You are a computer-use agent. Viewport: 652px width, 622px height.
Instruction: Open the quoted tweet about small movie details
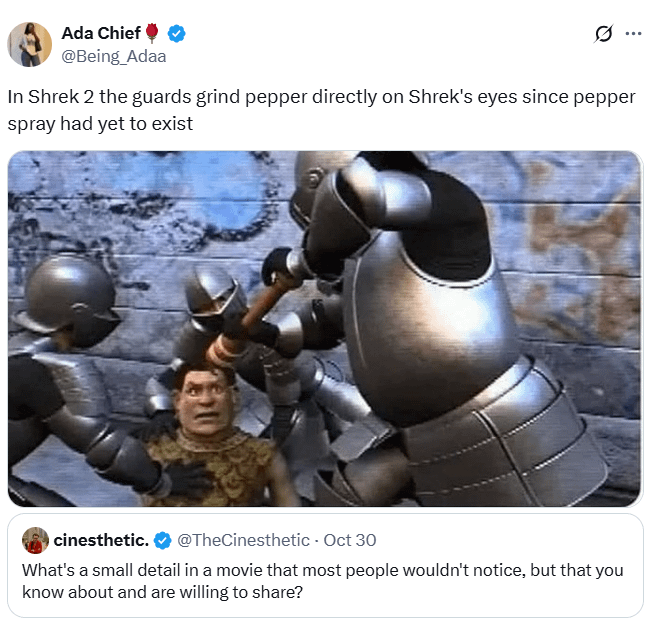click(x=325, y=565)
